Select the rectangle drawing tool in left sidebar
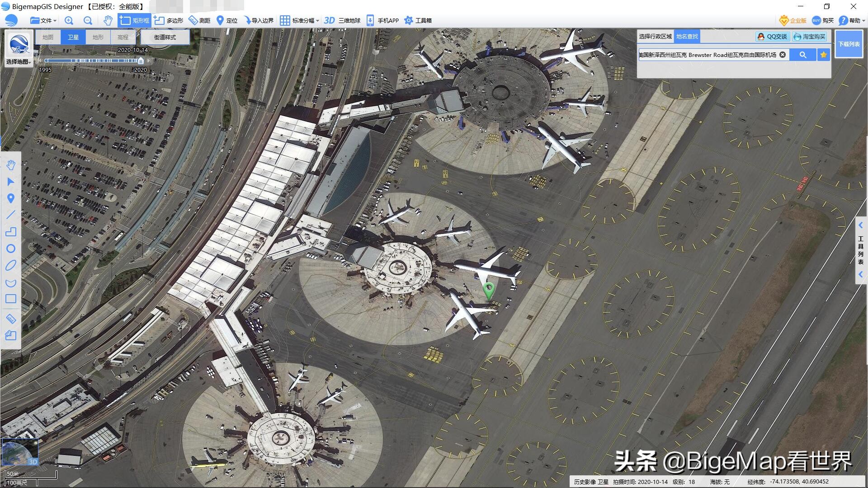The image size is (868, 488). click(11, 299)
